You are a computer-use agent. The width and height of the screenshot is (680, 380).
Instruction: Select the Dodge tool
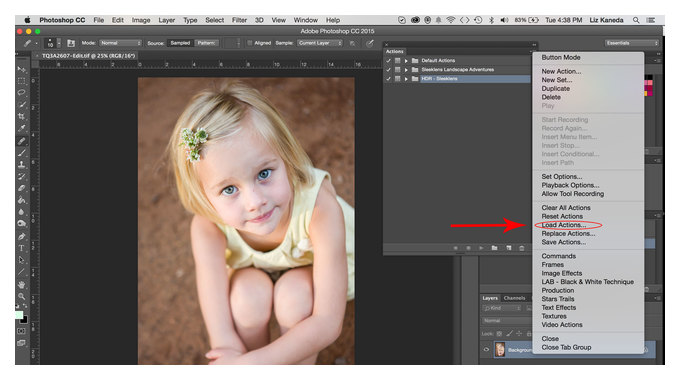point(21,223)
